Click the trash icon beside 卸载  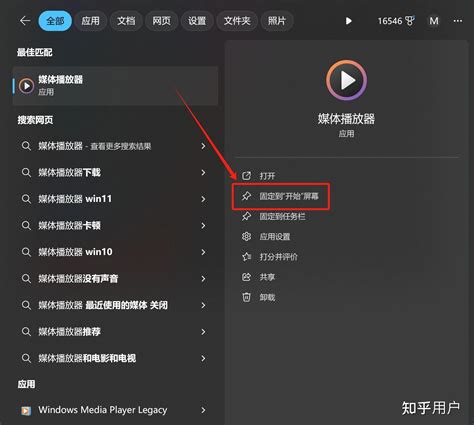click(x=246, y=297)
